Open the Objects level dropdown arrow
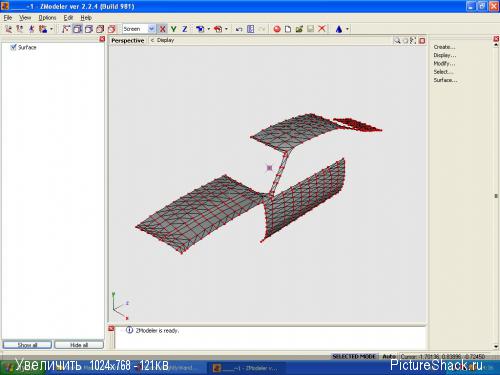Viewport: 500px width, 375px height. click(x=51, y=29)
